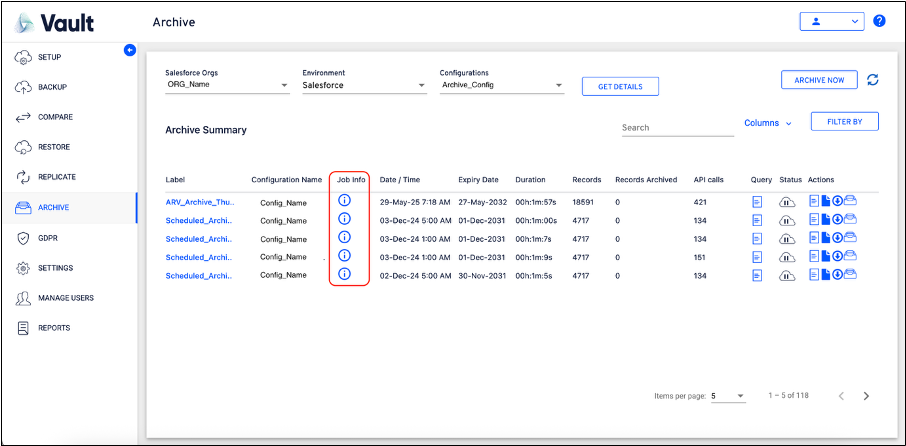The height and width of the screenshot is (446, 906).
Task: Expand the Salesforce Orgs dropdown
Action: [226, 86]
